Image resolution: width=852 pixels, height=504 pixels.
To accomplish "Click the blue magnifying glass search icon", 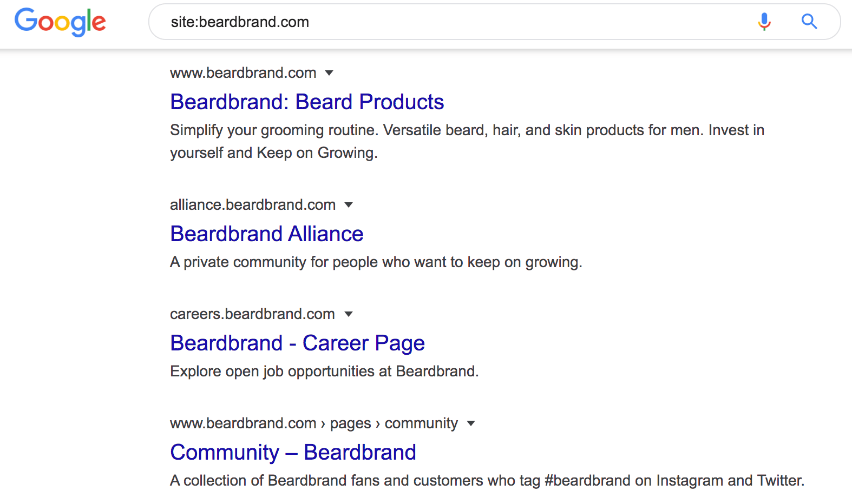I will click(809, 22).
